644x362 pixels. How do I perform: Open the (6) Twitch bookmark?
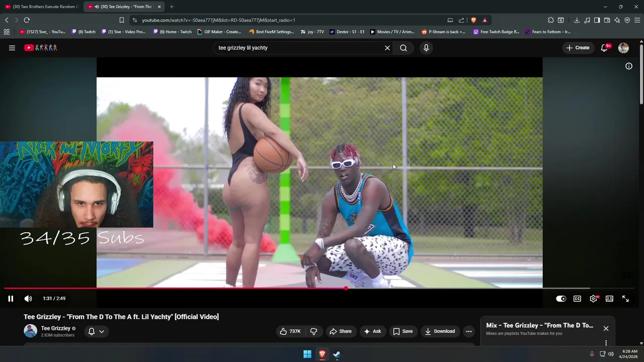coord(84,32)
